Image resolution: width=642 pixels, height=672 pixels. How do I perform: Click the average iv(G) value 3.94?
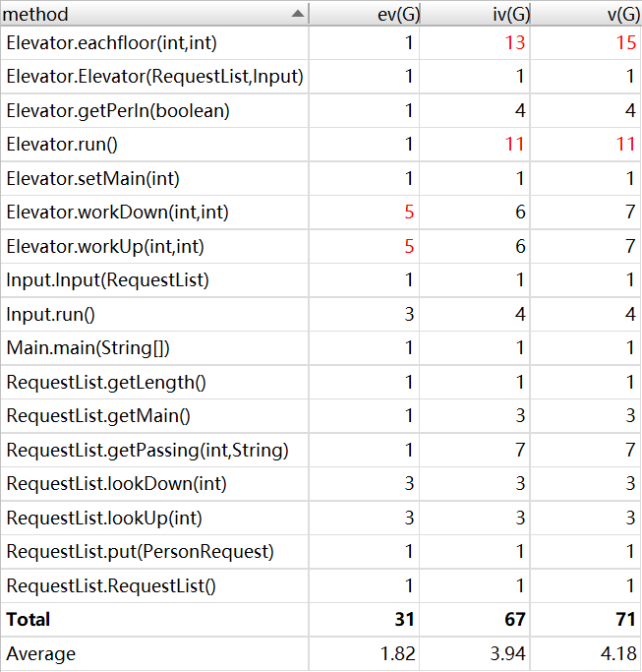[x=508, y=654]
